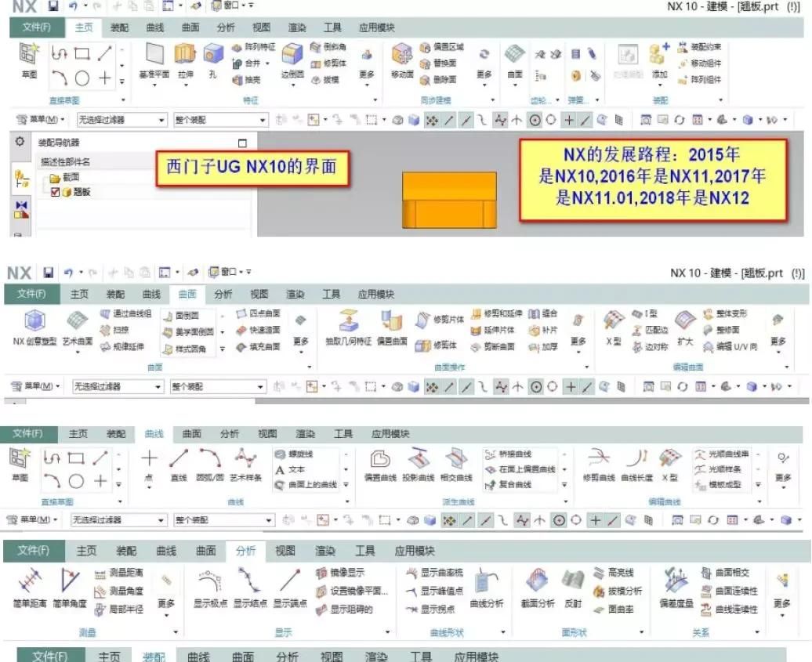The image size is (812, 662).
Task: Select the 替换面 replace face tool
Action: [438, 63]
